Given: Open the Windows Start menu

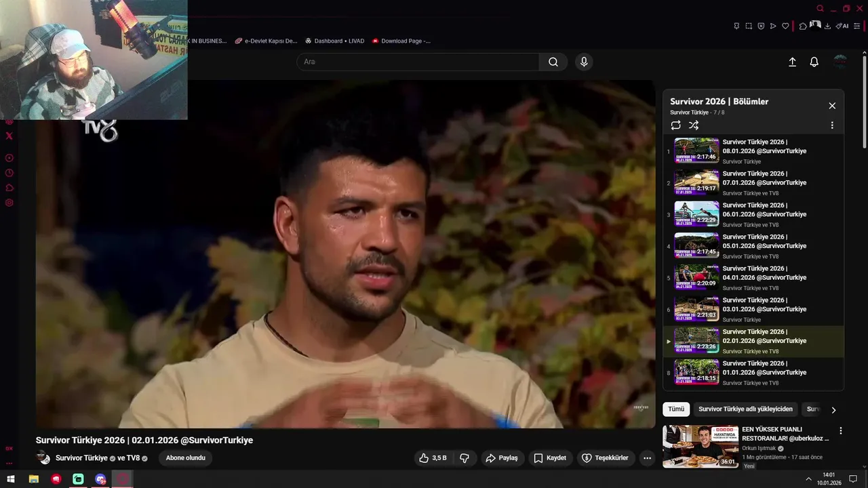Looking at the screenshot, I should (x=11, y=479).
